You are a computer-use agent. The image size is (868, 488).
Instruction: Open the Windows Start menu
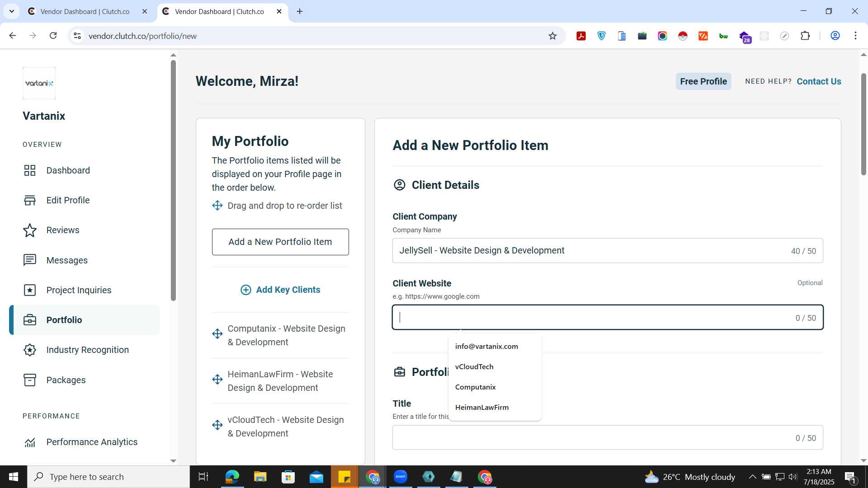point(14,477)
